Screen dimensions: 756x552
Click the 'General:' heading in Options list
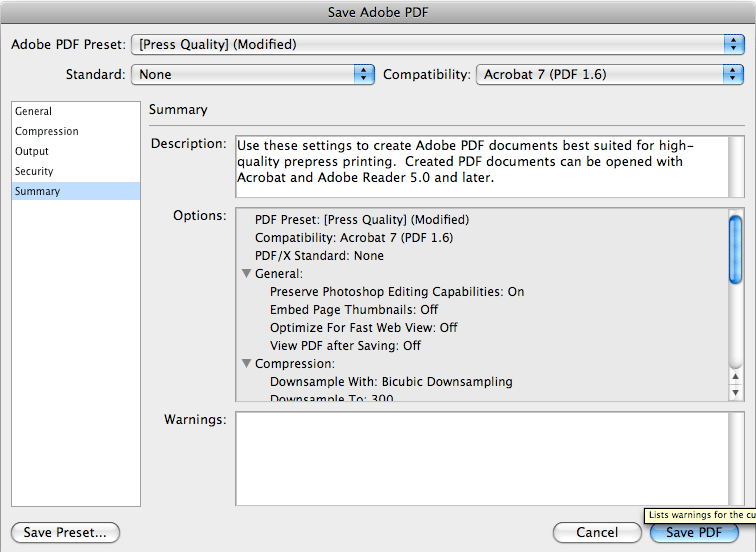tap(279, 274)
